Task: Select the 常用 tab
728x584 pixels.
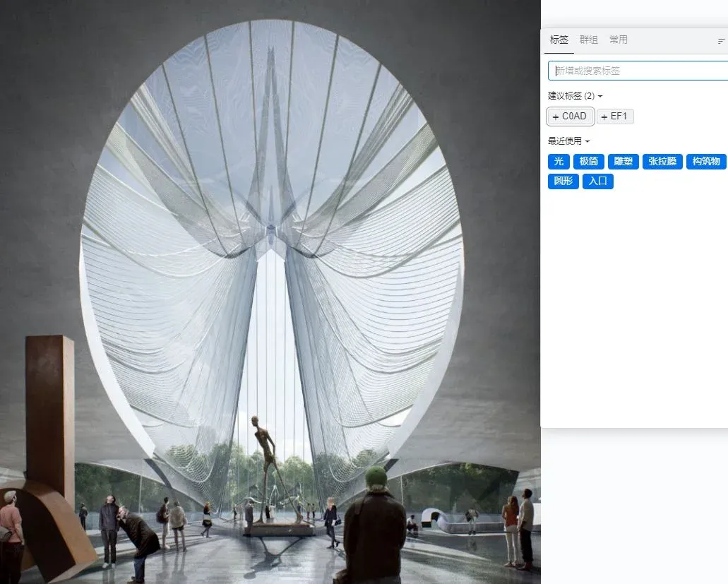Action: [x=619, y=40]
